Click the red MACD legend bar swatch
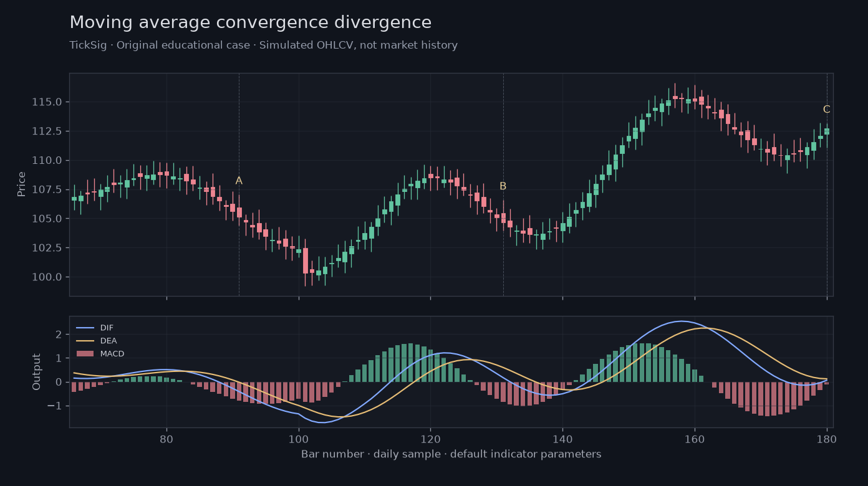The width and height of the screenshot is (868, 486). (x=85, y=354)
